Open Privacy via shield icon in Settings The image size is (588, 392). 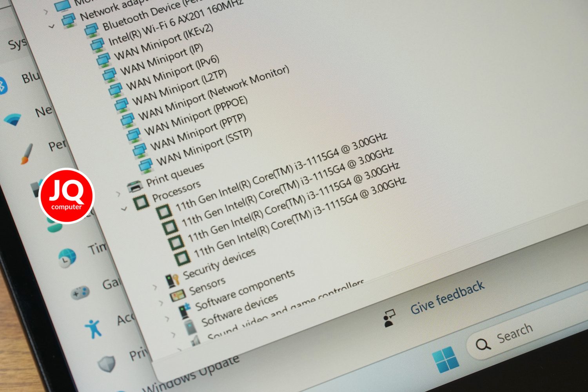click(x=107, y=364)
